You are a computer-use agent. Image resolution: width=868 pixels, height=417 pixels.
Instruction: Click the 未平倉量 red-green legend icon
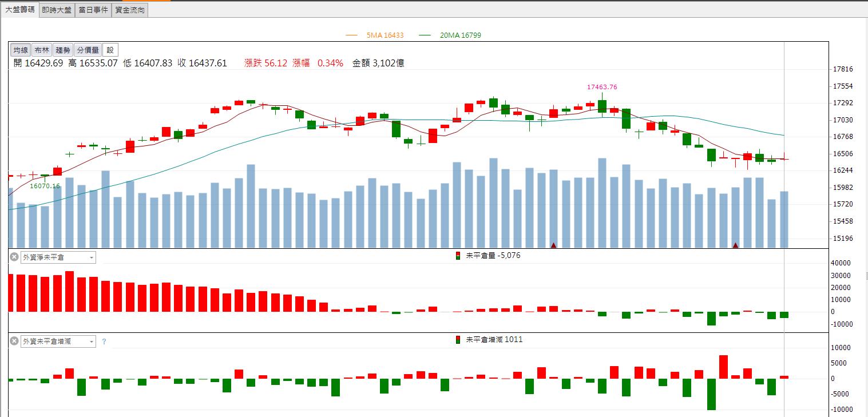pos(458,256)
